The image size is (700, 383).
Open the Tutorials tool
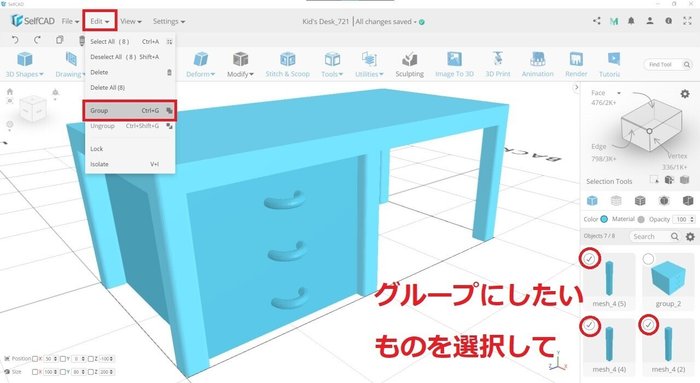point(609,65)
